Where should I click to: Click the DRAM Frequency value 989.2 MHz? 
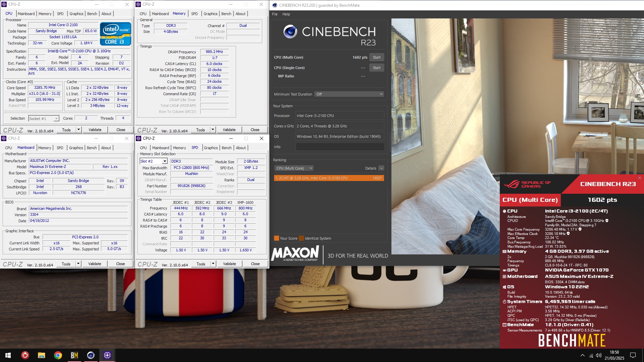pyautogui.click(x=214, y=52)
